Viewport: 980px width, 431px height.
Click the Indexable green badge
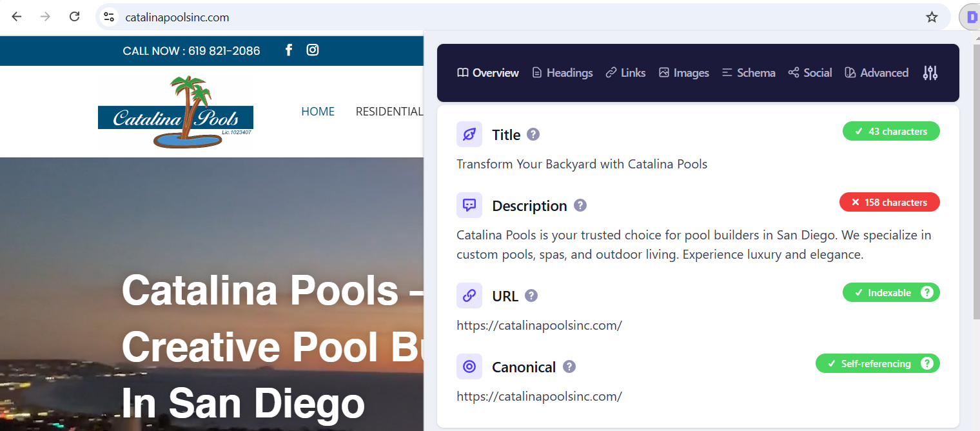pyautogui.click(x=891, y=292)
